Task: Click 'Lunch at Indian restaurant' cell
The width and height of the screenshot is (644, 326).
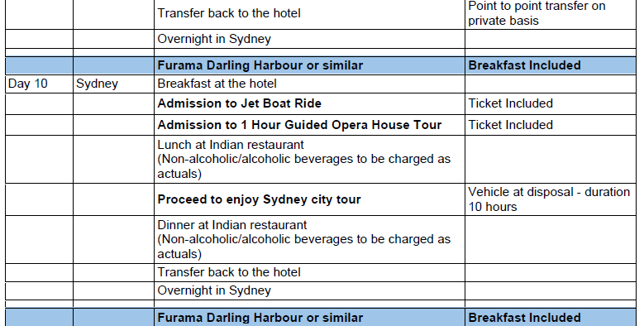Action: pyautogui.click(x=309, y=159)
